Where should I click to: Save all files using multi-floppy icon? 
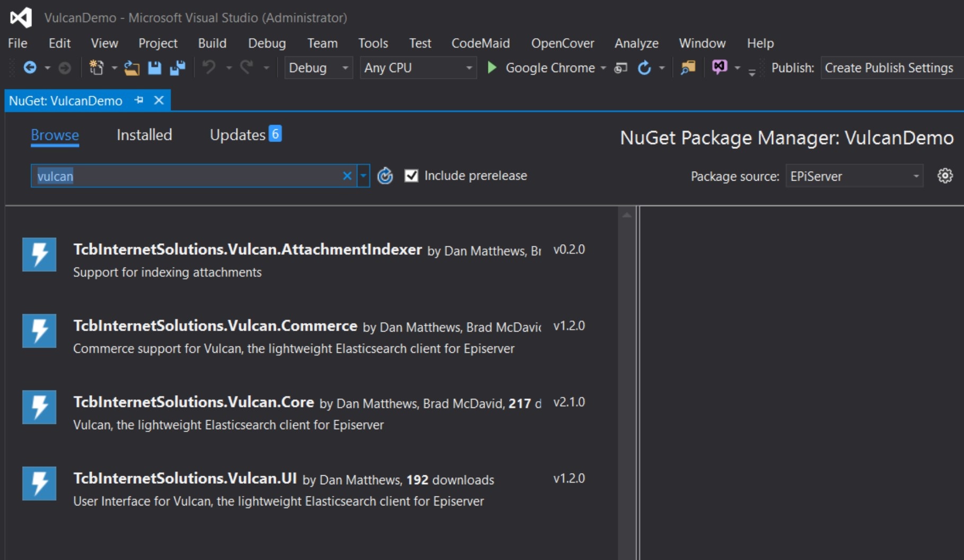point(178,68)
